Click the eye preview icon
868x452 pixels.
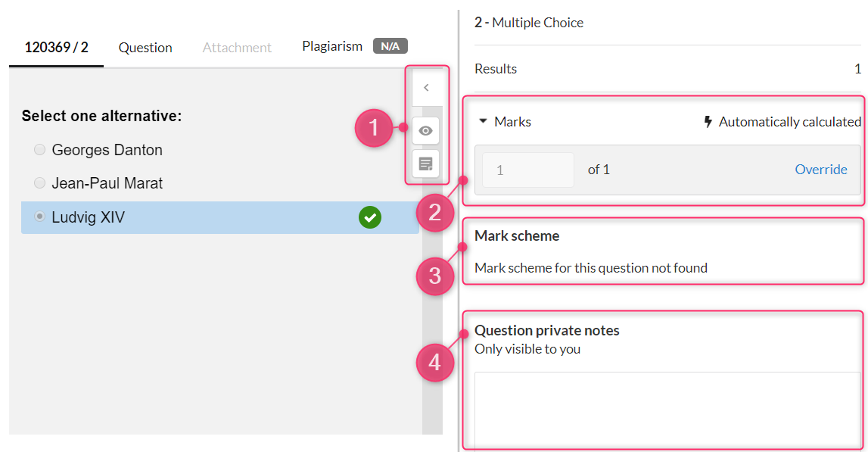point(426,131)
